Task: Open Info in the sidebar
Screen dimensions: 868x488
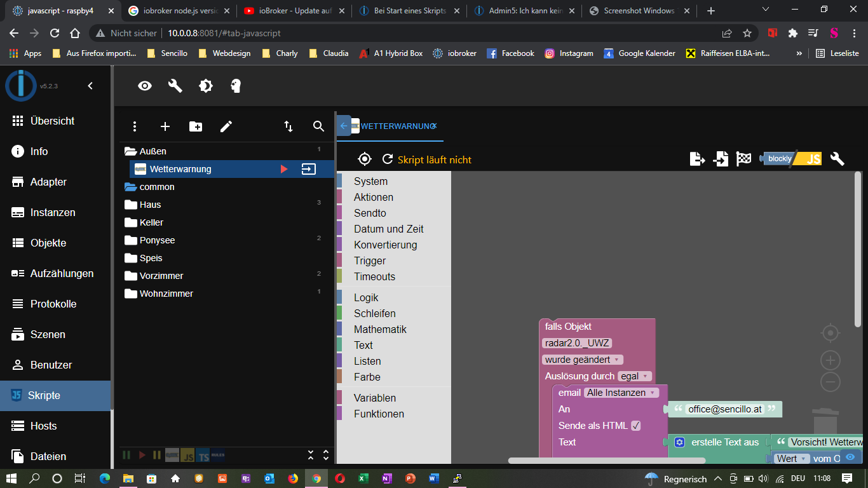Action: pyautogui.click(x=55, y=151)
